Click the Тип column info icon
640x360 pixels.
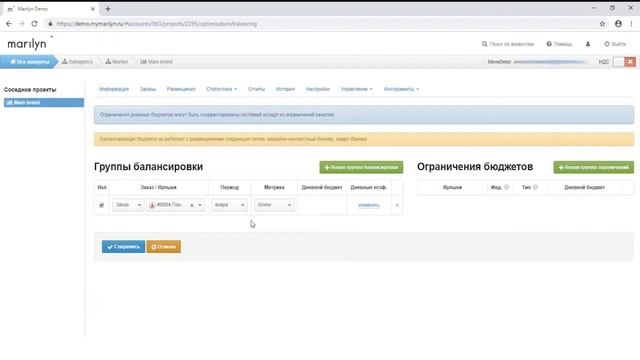[535, 187]
